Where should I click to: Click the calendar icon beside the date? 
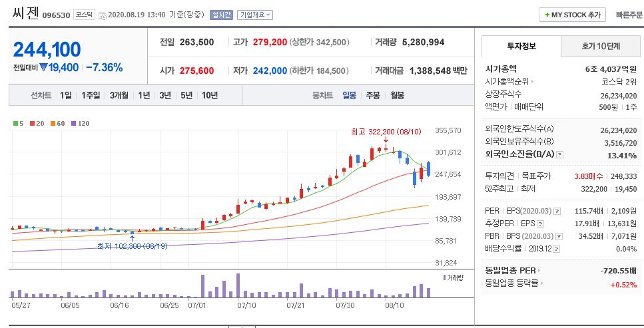103,15
